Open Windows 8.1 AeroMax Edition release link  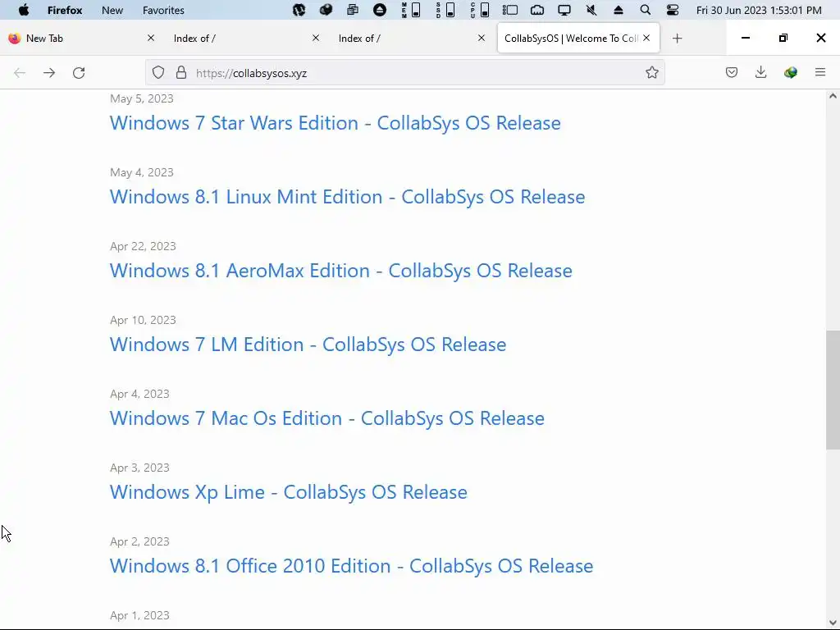340,271
